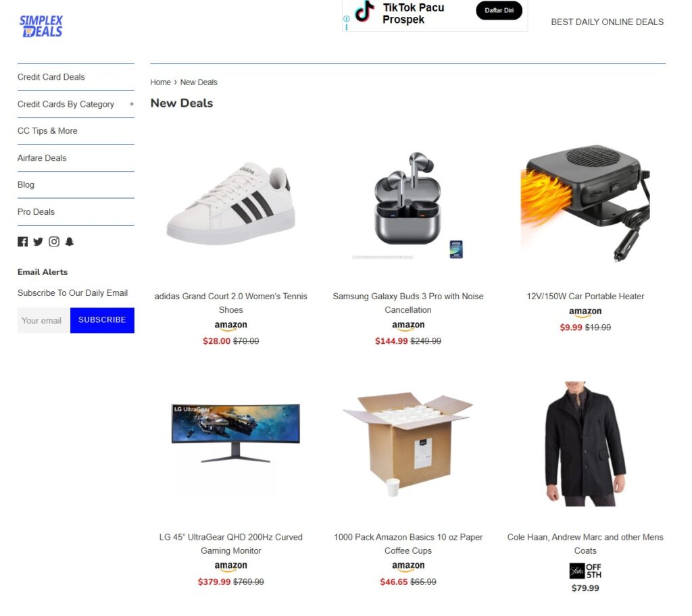
Task: Open Samsung Galaxy Buds 3 Pro title link
Action: (407, 303)
